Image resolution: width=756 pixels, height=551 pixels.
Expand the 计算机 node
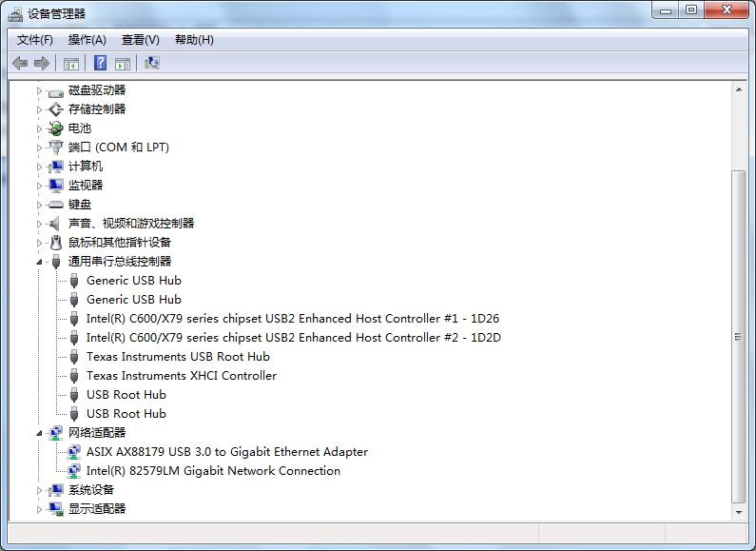tap(40, 167)
